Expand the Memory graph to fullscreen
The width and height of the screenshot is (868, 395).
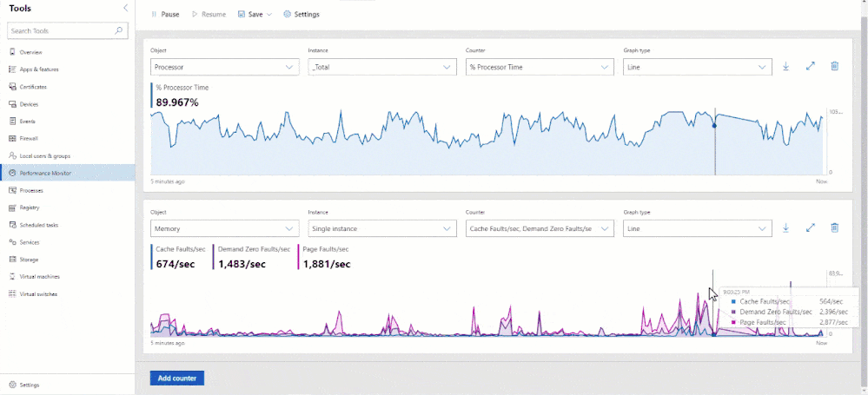[810, 228]
